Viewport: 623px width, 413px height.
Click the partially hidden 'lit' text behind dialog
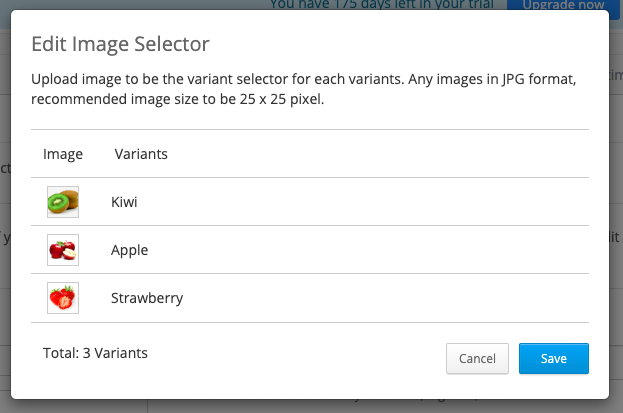(614, 237)
